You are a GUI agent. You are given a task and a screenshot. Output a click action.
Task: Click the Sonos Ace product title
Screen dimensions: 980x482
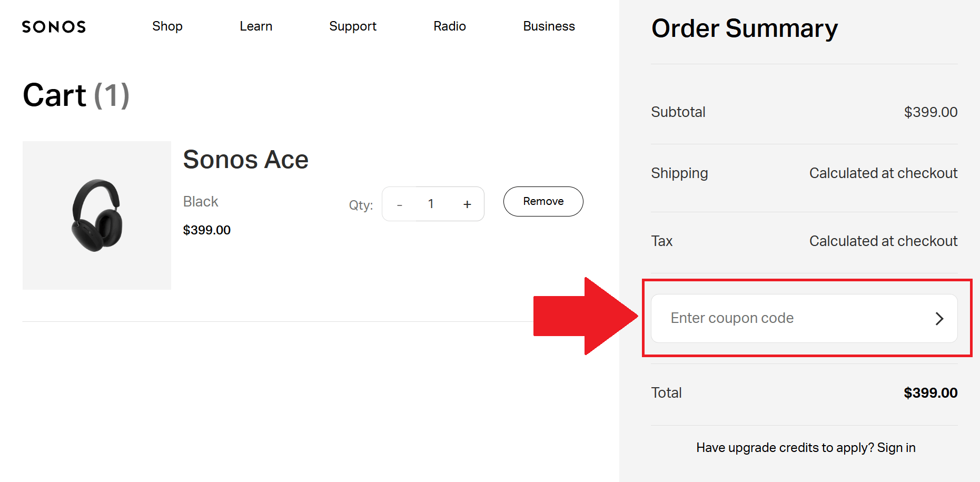point(245,160)
